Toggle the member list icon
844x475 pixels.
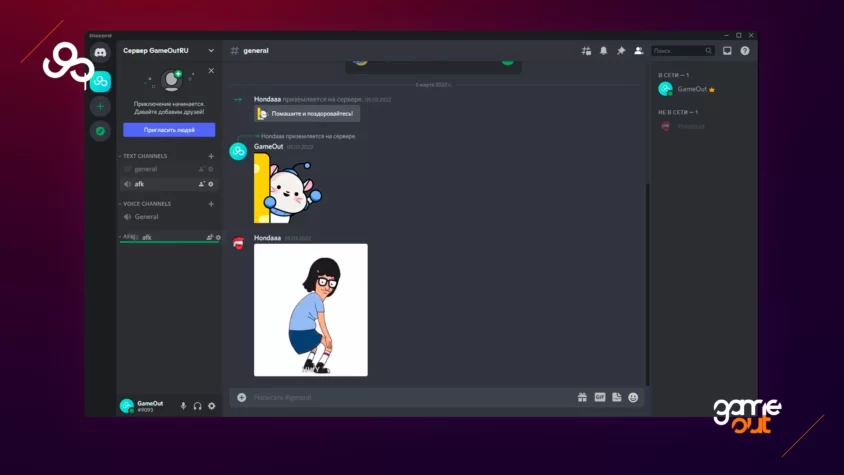[x=638, y=51]
